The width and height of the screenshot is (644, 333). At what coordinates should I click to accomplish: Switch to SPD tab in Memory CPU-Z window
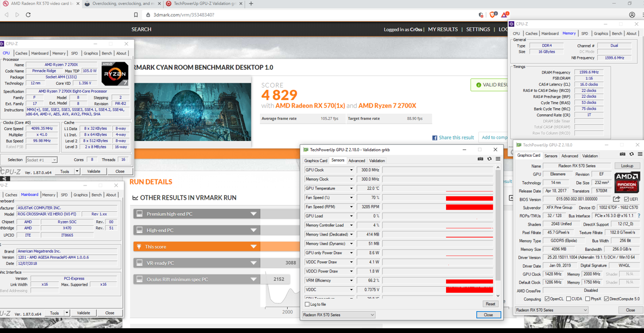coord(585,33)
